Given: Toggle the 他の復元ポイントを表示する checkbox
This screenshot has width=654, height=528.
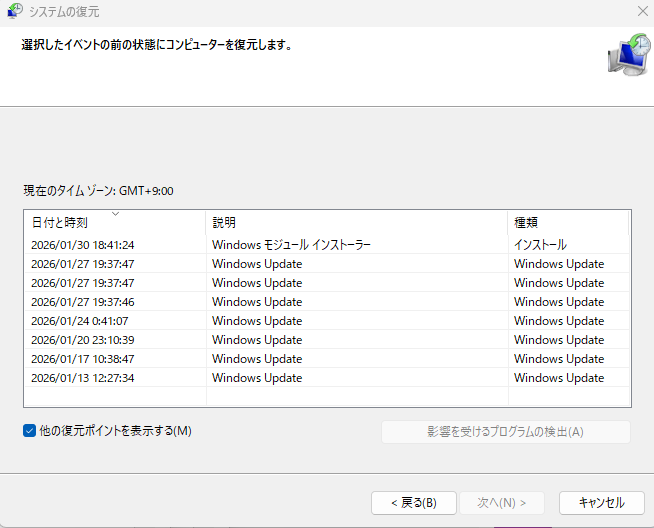Looking at the screenshot, I should click(x=29, y=431).
